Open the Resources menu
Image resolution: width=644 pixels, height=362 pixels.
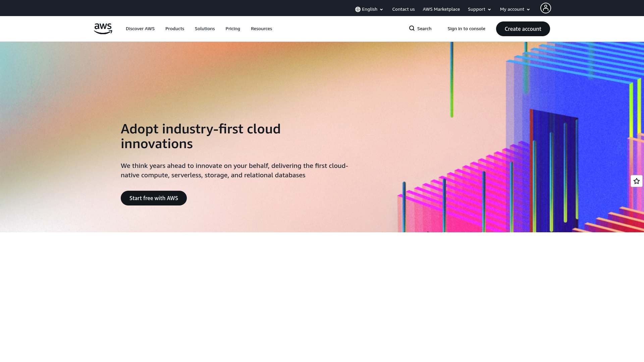(261, 29)
